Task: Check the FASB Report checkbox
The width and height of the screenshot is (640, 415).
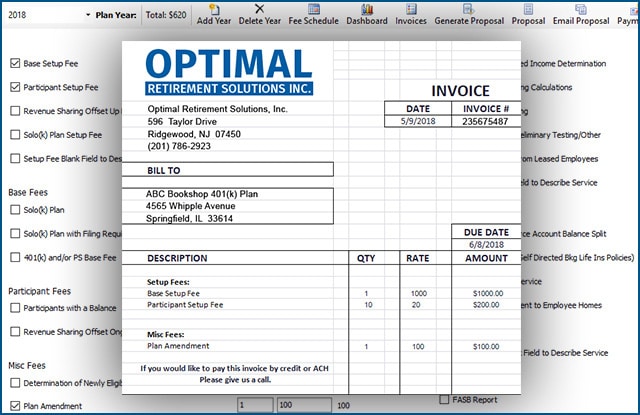Action: click(x=444, y=399)
